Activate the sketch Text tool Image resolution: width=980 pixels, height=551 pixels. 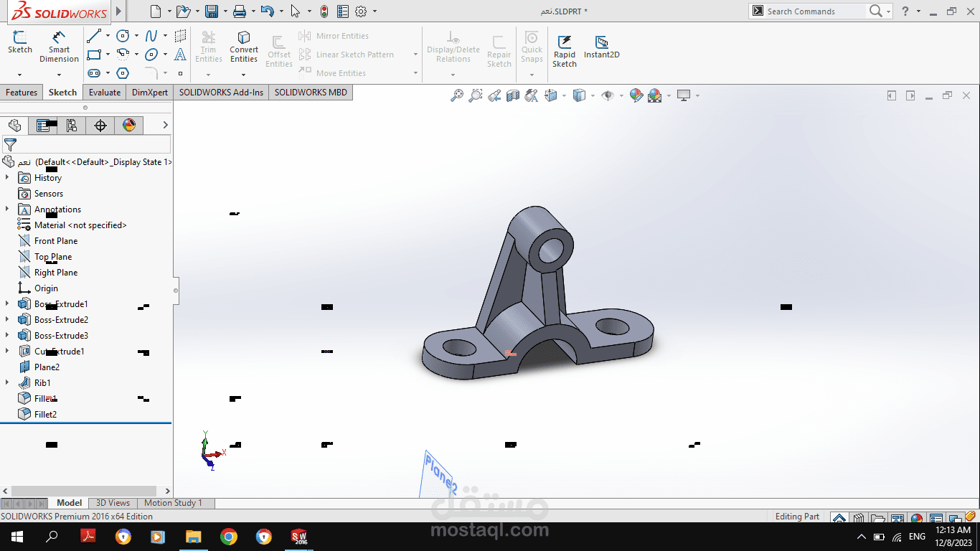coord(180,55)
